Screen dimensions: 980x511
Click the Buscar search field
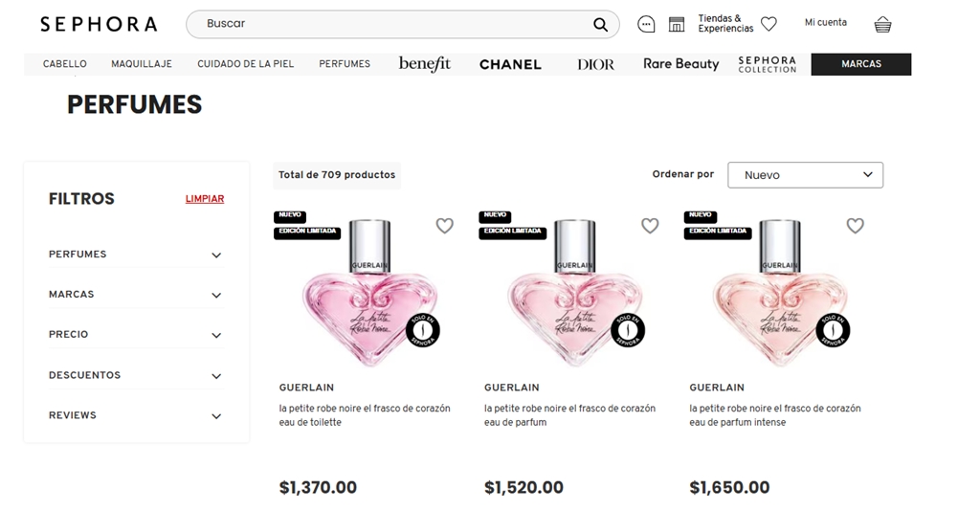[392, 24]
